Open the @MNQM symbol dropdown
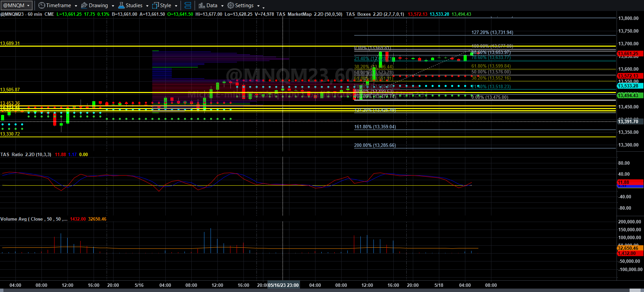The width and height of the screenshot is (644, 292). pyautogui.click(x=16, y=5)
